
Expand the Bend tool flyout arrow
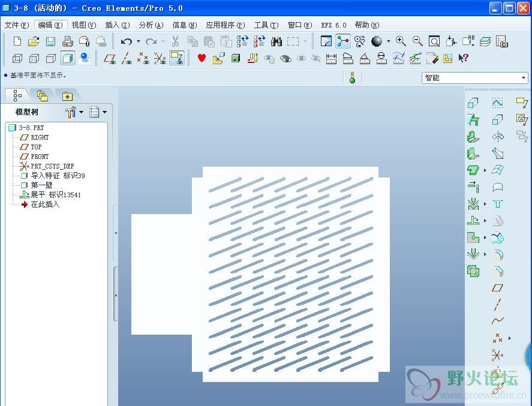tap(485, 204)
